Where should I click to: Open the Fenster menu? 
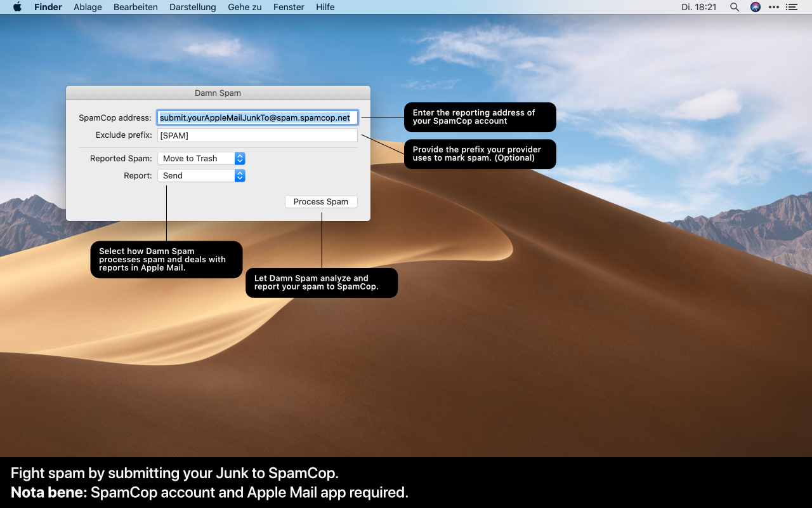pos(289,7)
